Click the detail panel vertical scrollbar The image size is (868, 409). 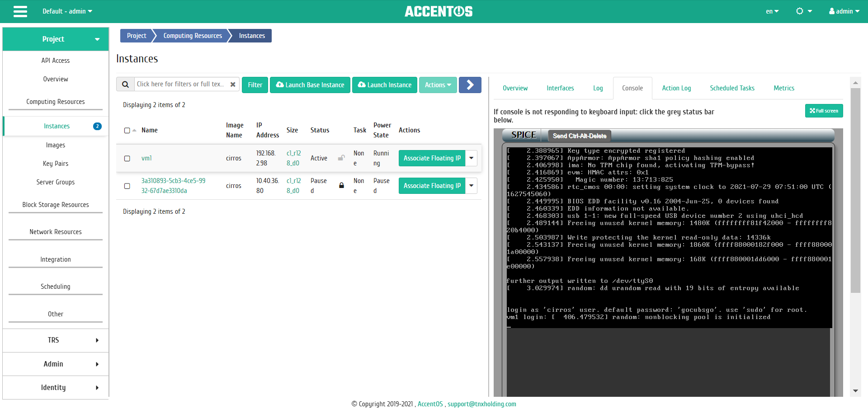click(x=855, y=190)
